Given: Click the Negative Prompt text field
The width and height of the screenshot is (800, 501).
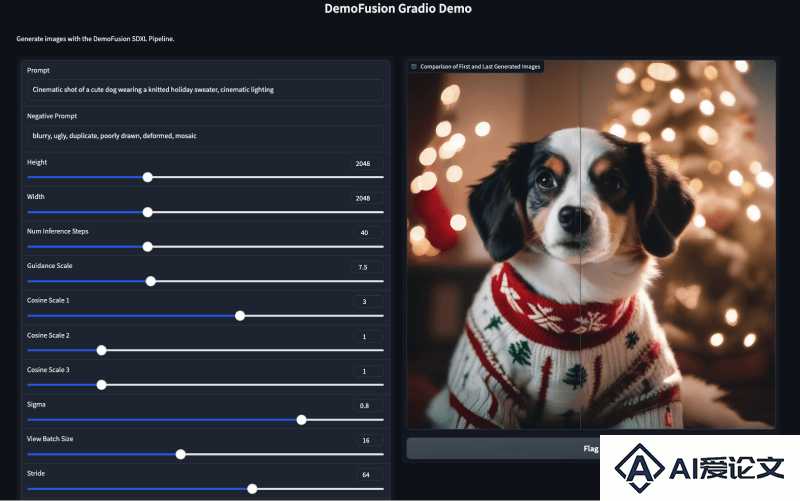Looking at the screenshot, I should [205, 136].
